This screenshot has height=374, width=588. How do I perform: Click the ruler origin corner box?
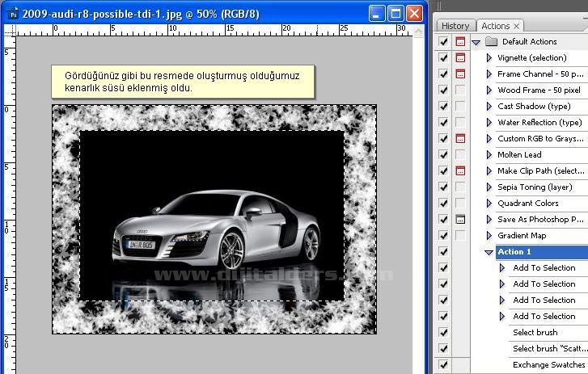coord(10,31)
